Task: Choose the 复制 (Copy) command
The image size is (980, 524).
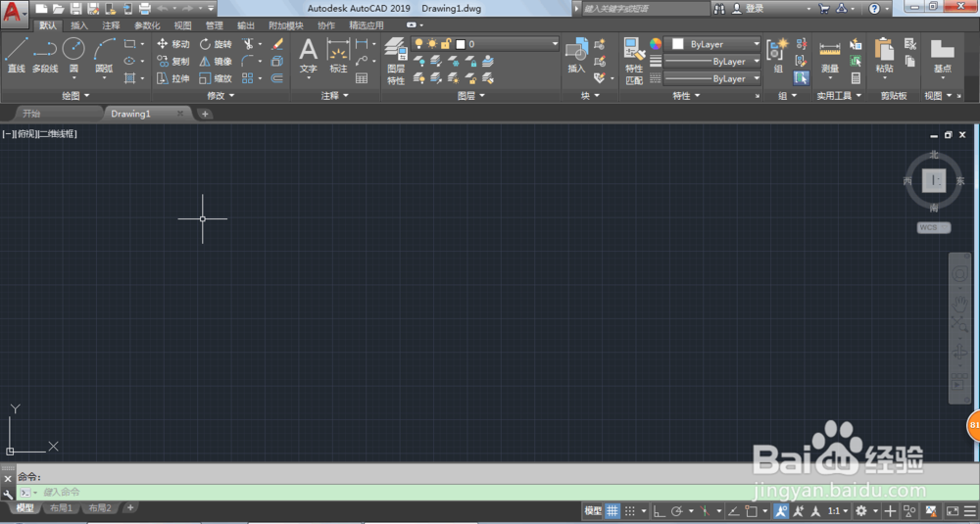Action: pos(173,61)
